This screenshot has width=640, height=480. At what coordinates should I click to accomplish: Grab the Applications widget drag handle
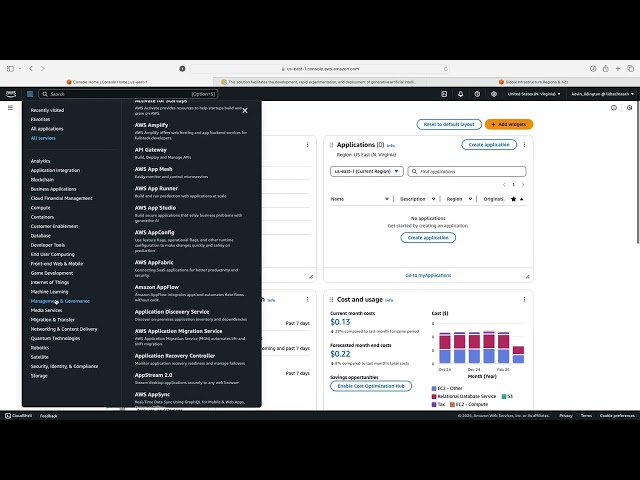[331, 145]
